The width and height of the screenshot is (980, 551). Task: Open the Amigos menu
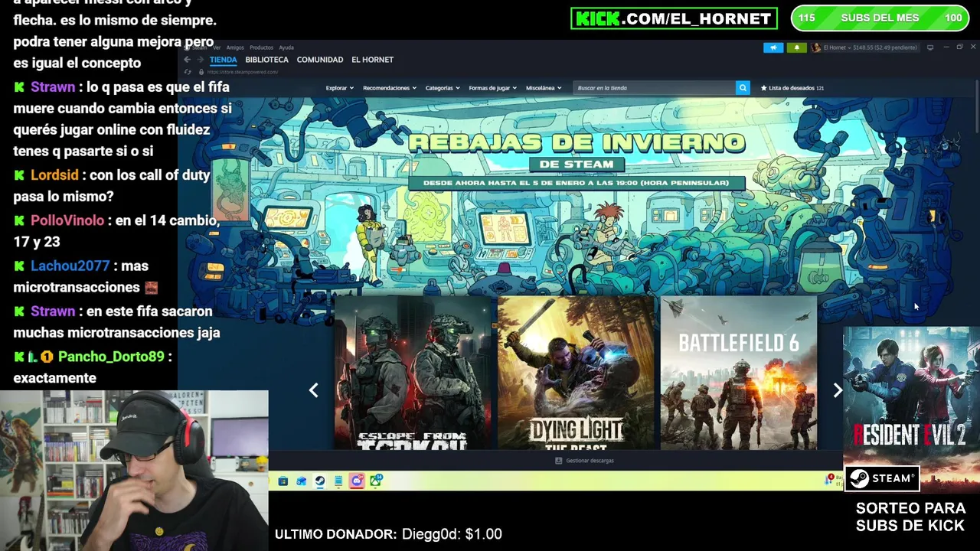[x=235, y=47]
